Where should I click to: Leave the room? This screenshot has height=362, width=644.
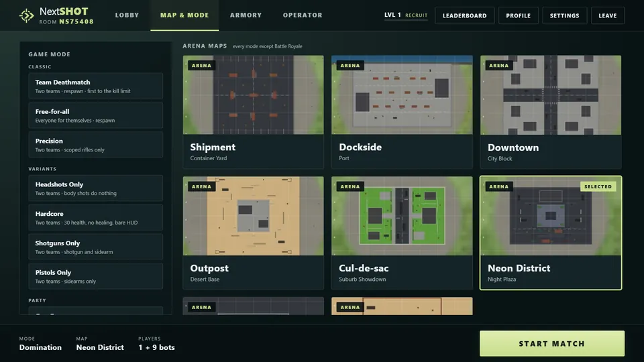608,15
